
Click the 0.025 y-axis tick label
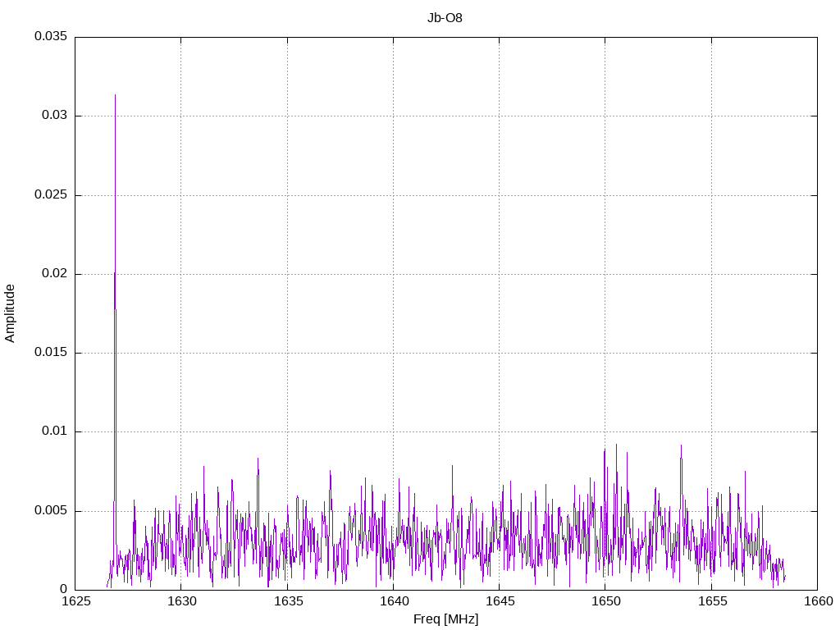pos(50,195)
